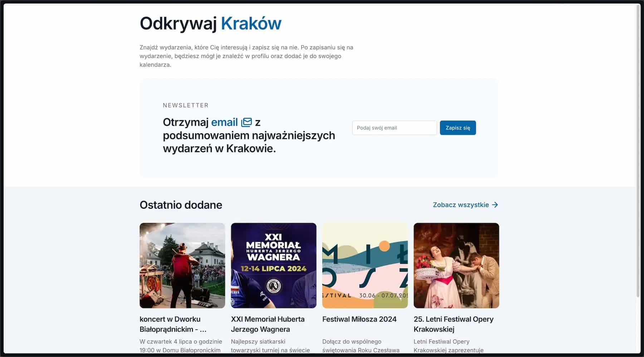Open the Opera Krakowska festival photo thumbnail
Screen dimensions: 644x357
456,266
